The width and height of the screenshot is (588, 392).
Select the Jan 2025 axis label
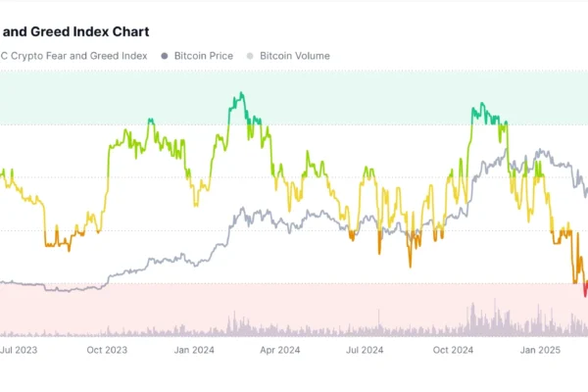coord(540,349)
